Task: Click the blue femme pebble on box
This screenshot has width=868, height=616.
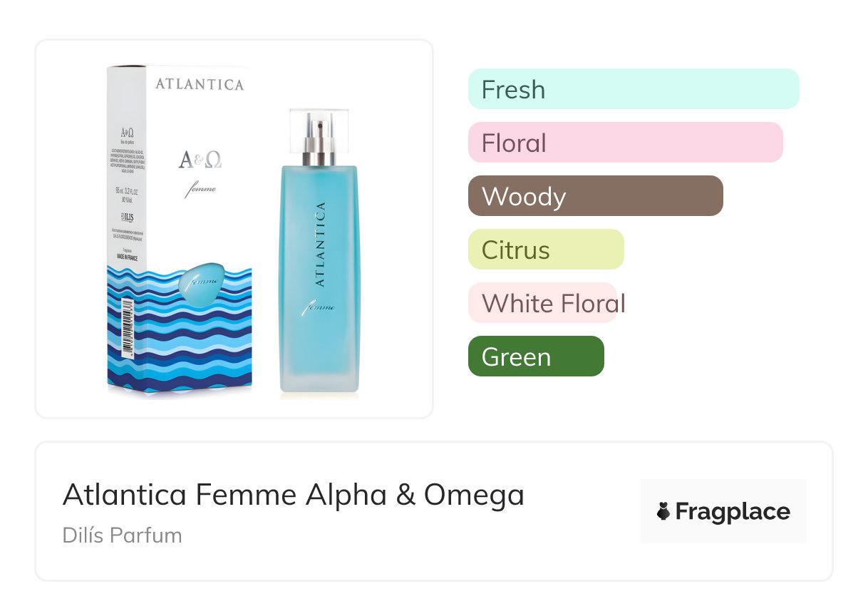Action: click(x=202, y=280)
